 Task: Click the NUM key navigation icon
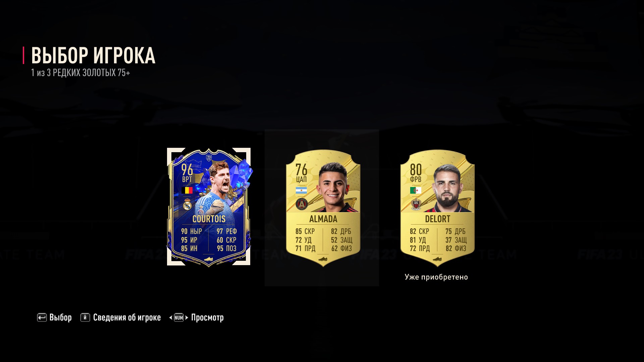click(179, 317)
